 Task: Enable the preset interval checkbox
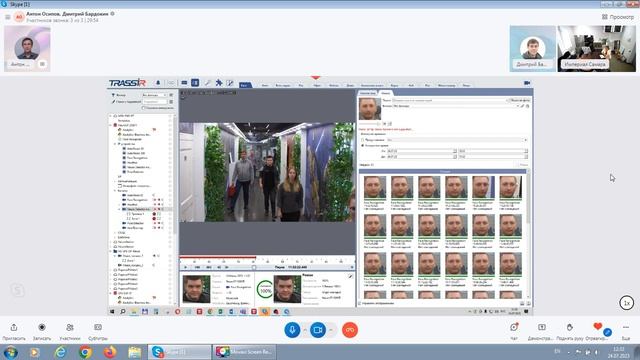362,140
